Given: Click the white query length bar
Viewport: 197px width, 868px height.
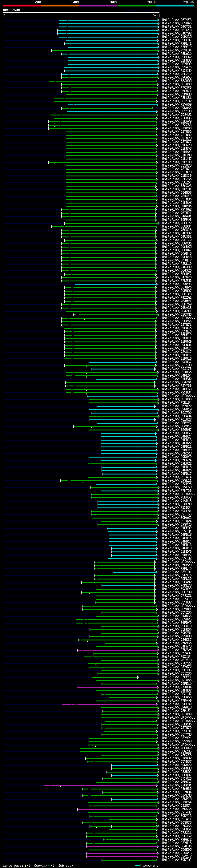Looking at the screenshot, I should pyautogui.click(x=81, y=13).
